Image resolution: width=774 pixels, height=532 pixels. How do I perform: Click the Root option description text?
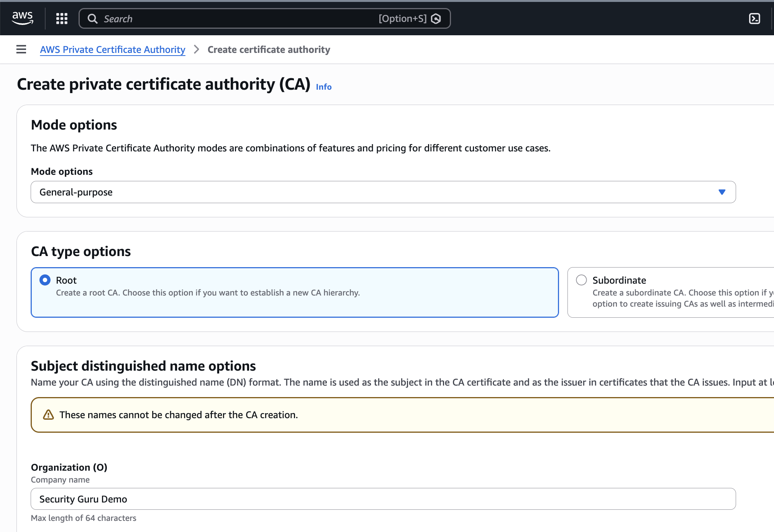[x=208, y=293]
